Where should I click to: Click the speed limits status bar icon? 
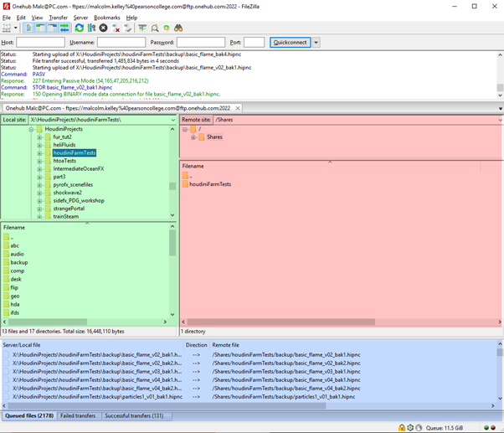(x=419, y=427)
